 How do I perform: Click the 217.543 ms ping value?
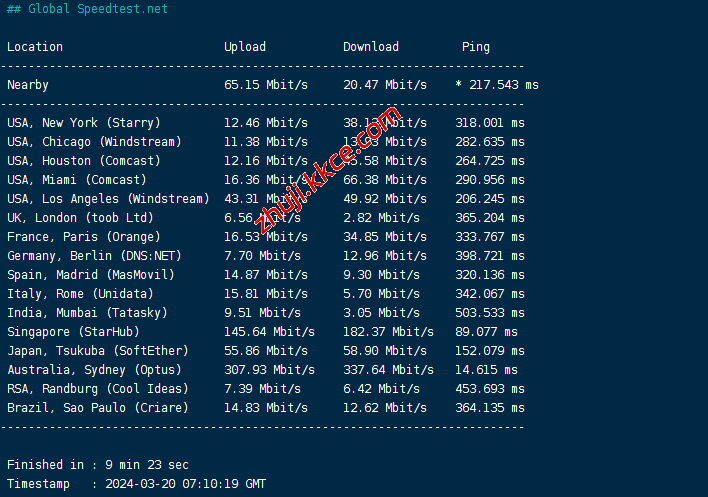501,85
